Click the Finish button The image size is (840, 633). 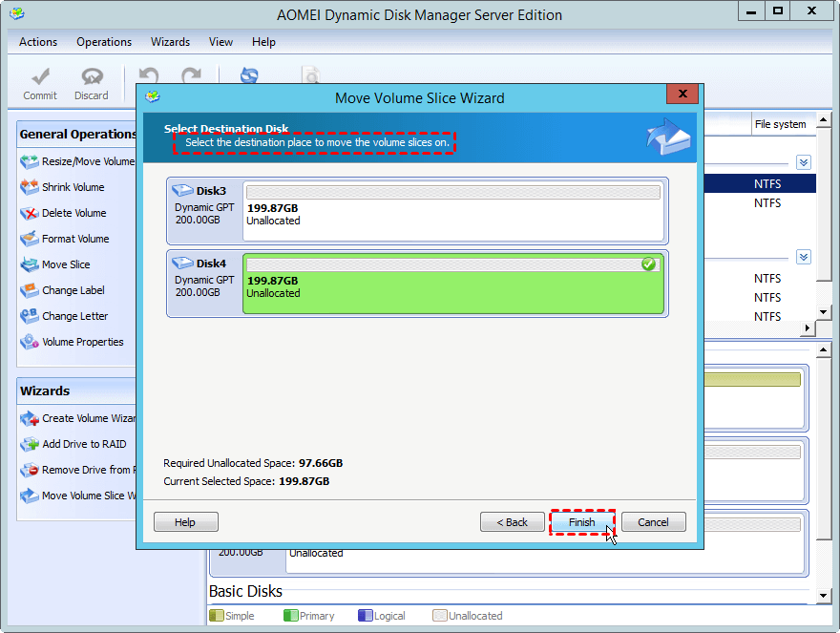pos(581,522)
